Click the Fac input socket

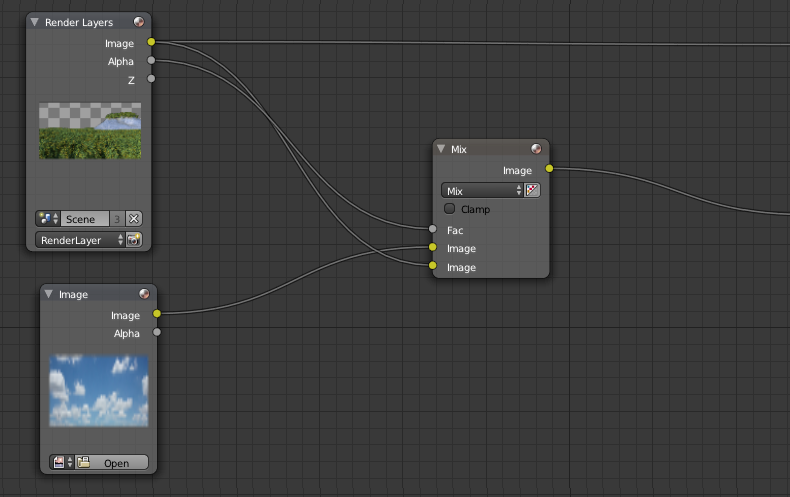point(432,229)
